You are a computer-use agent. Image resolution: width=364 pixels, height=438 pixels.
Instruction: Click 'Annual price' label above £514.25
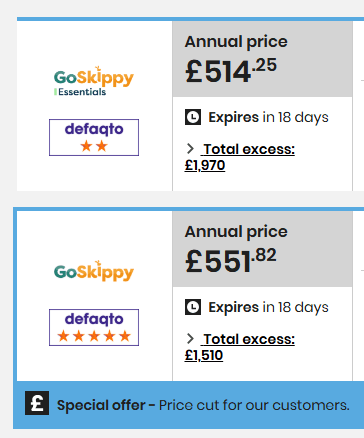coord(236,42)
